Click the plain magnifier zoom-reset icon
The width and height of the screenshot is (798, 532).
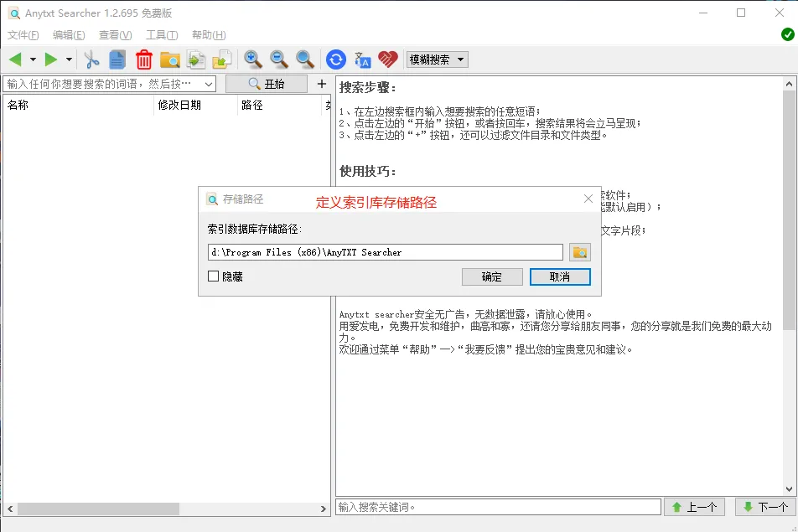pyautogui.click(x=305, y=59)
